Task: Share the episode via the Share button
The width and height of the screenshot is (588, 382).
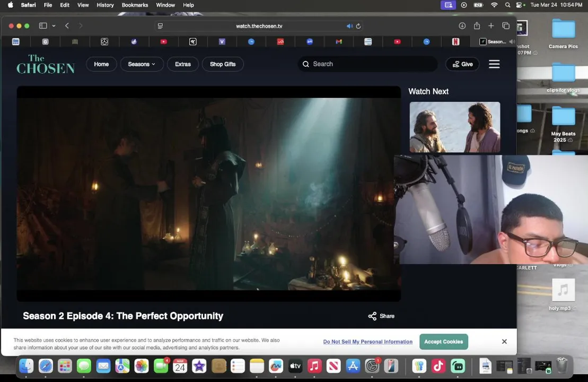Action: pyautogui.click(x=381, y=316)
